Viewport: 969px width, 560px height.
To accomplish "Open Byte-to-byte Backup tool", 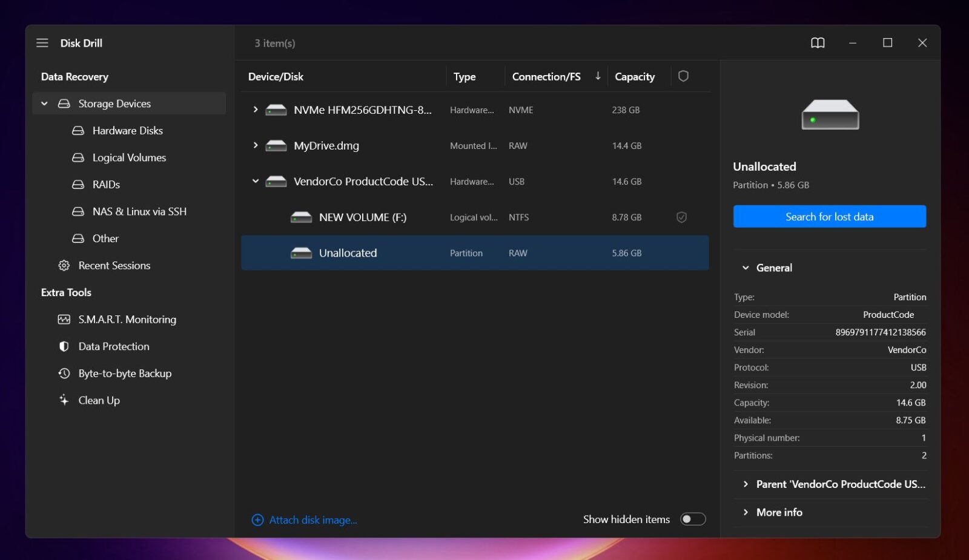I will (x=125, y=373).
